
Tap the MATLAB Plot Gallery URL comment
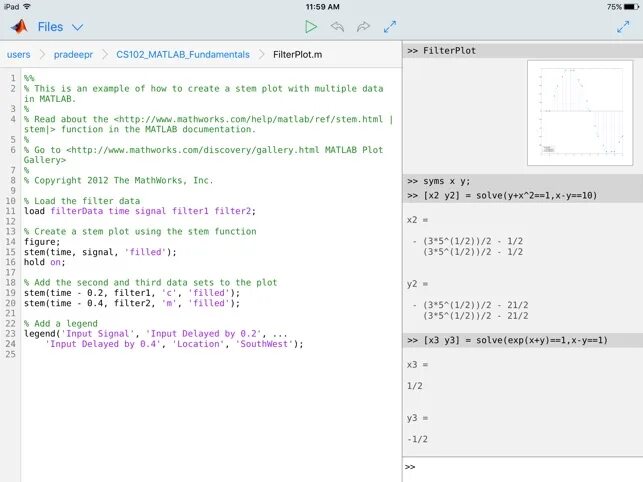[203, 155]
